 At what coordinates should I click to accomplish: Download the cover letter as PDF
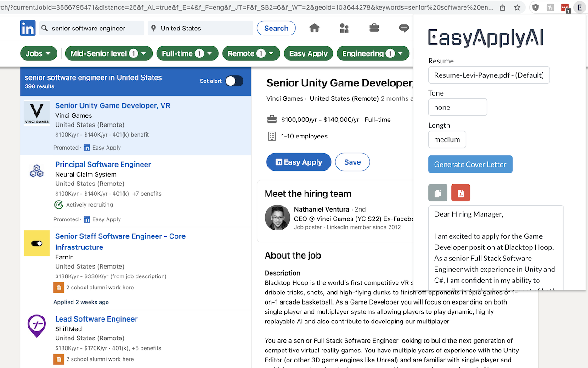460,193
